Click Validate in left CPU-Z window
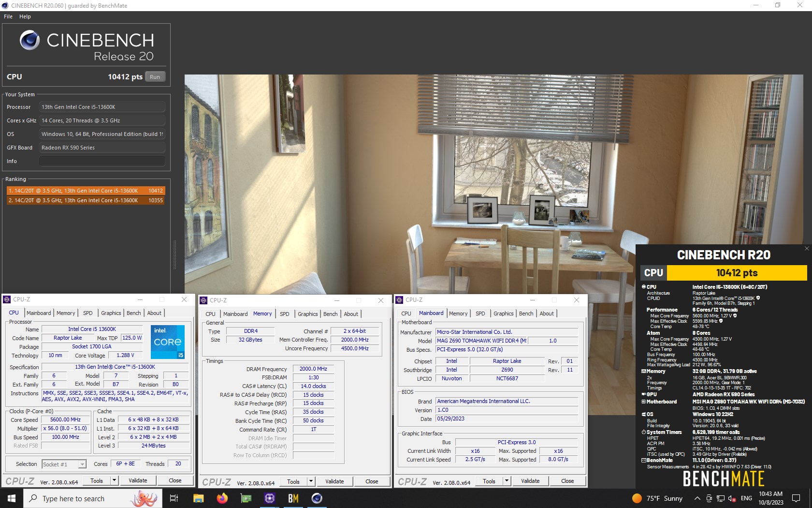 point(138,480)
